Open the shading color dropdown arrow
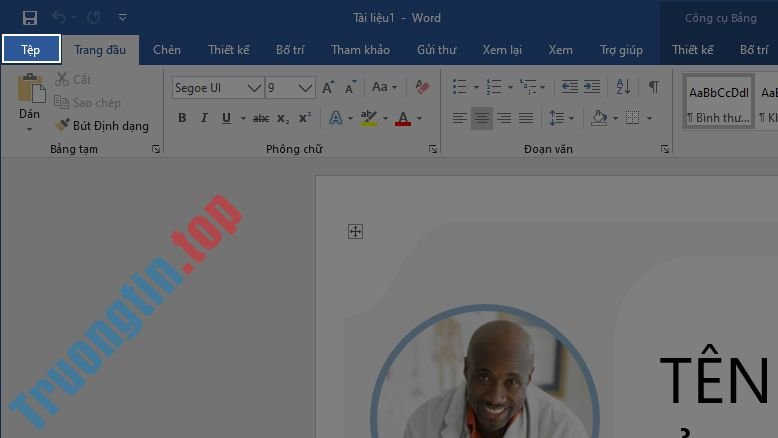The height and width of the screenshot is (438, 778). (x=615, y=118)
